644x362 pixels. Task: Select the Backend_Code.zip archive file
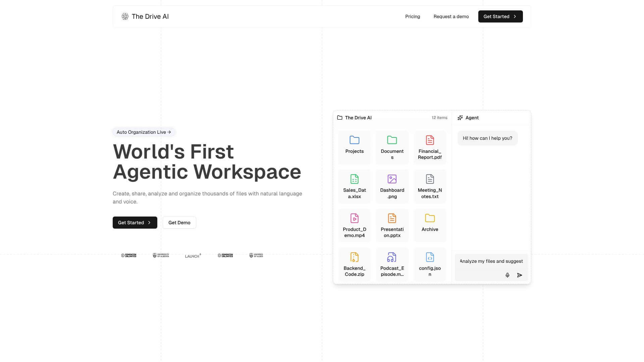coord(354,264)
